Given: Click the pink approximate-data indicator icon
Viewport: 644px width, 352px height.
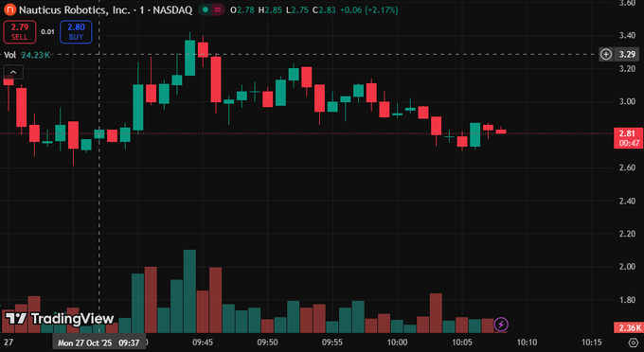Looking at the screenshot, I should coord(218,9).
